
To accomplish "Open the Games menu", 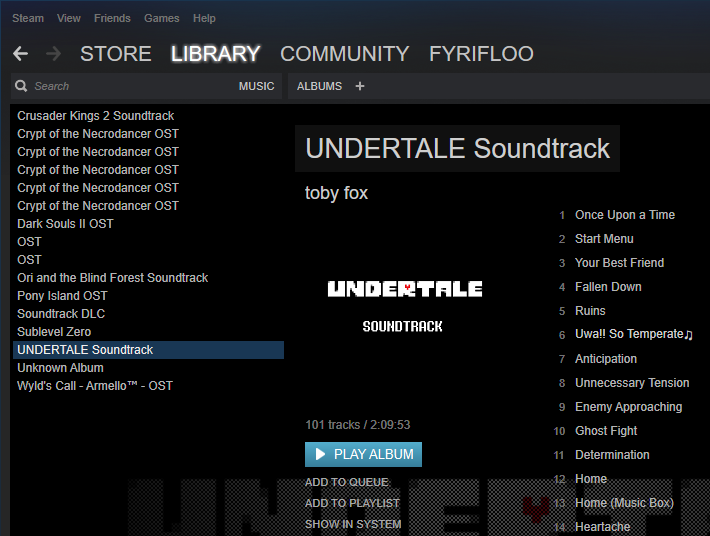I will tap(162, 18).
